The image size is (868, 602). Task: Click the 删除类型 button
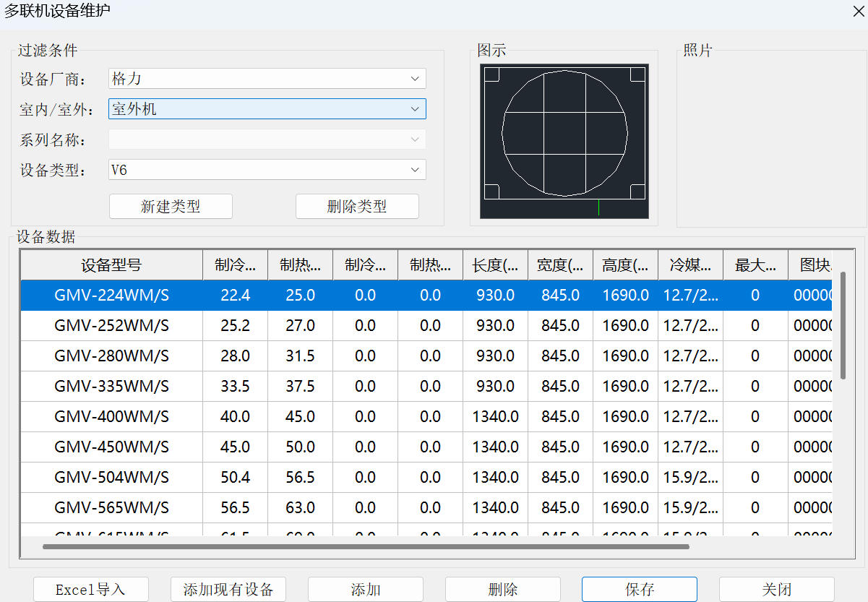(357, 206)
